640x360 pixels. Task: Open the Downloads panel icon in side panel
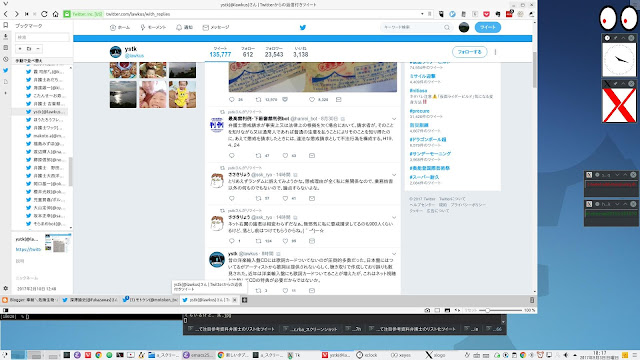pyautogui.click(x=6, y=36)
